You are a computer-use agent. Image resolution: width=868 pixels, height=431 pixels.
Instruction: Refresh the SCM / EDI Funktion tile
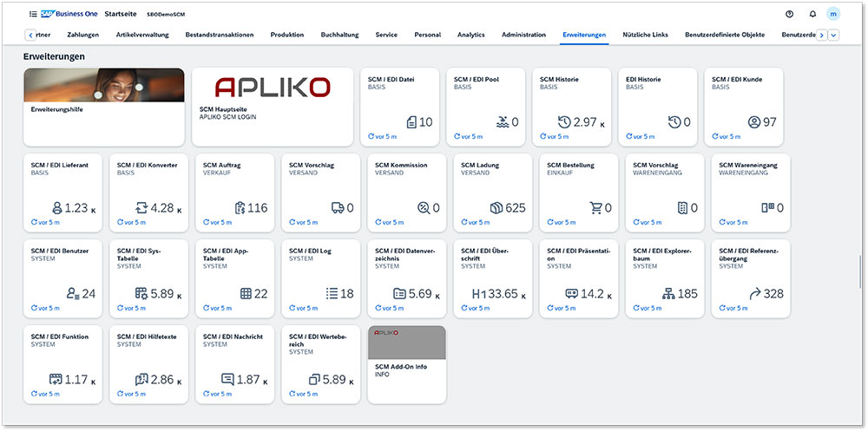tap(46, 394)
